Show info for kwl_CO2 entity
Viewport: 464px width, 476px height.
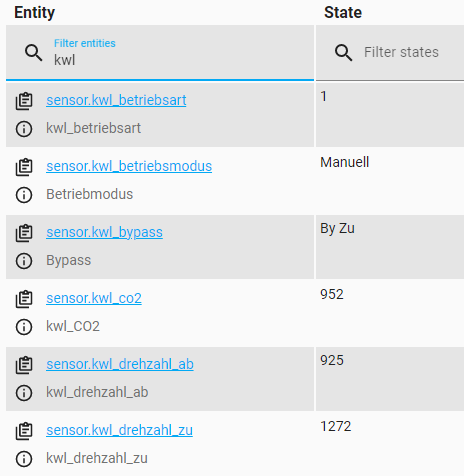[24, 327]
